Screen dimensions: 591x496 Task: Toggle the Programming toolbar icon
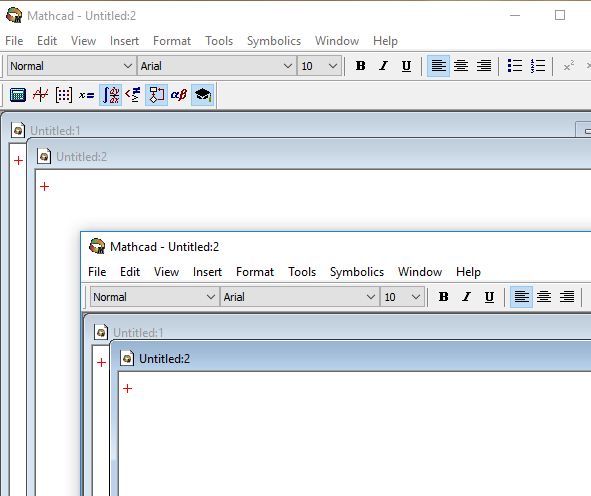156,95
